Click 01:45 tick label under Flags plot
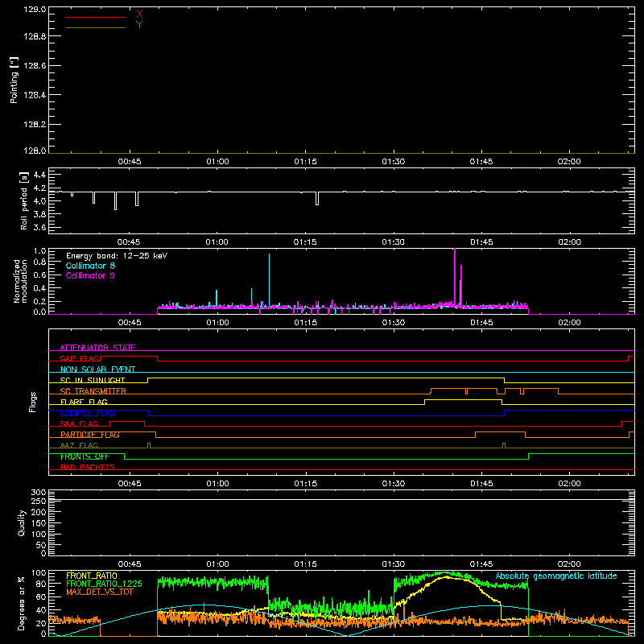 [481, 484]
